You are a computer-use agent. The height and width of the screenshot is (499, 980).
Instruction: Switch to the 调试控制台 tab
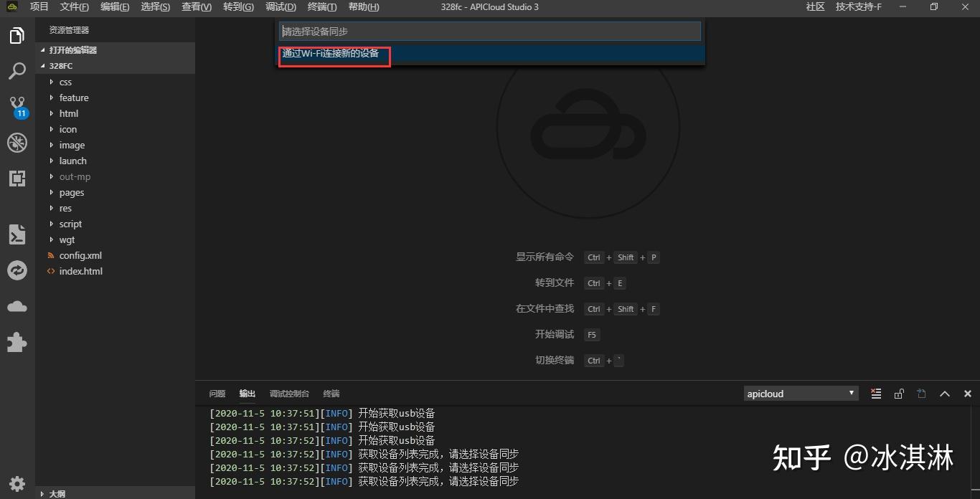(289, 393)
